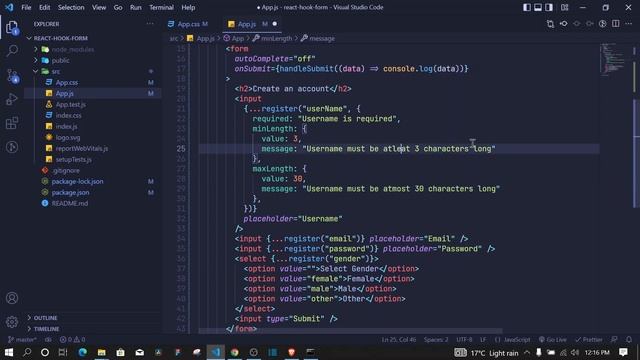Click the message breadcrumb item
640x360 pixels.
[x=318, y=38]
